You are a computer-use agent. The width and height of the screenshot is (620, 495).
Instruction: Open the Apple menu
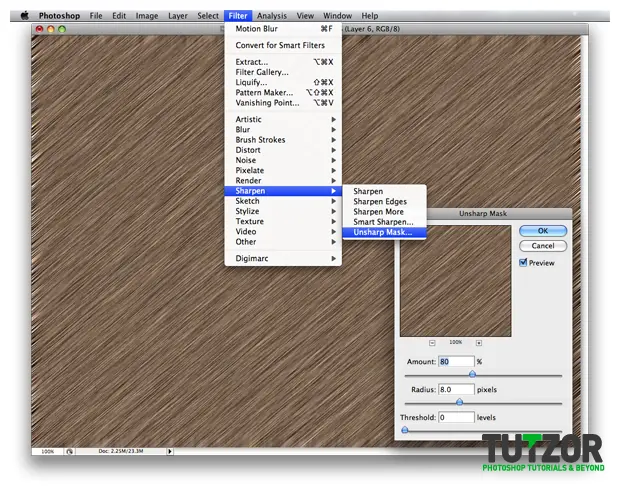pos(25,15)
